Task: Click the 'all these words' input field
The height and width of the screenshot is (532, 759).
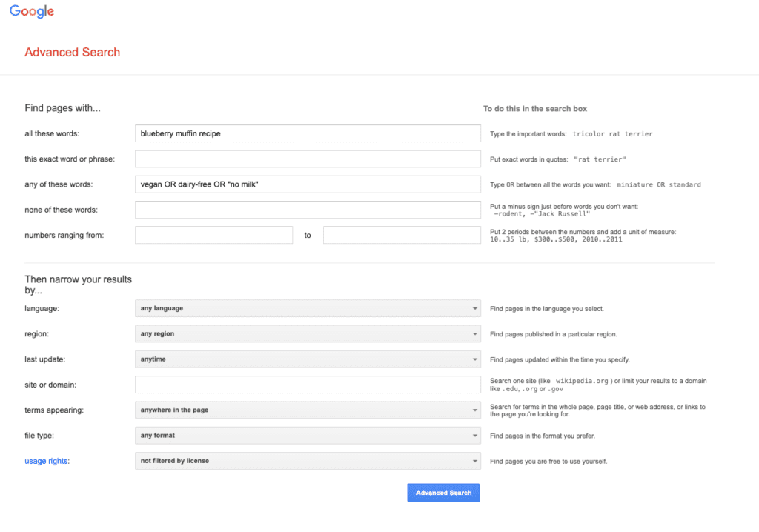Action: coord(308,133)
